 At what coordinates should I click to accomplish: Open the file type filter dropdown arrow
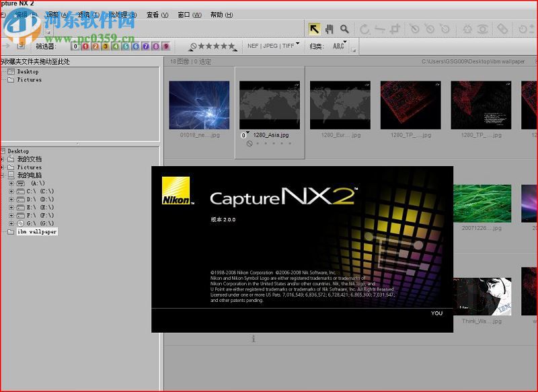tap(297, 44)
